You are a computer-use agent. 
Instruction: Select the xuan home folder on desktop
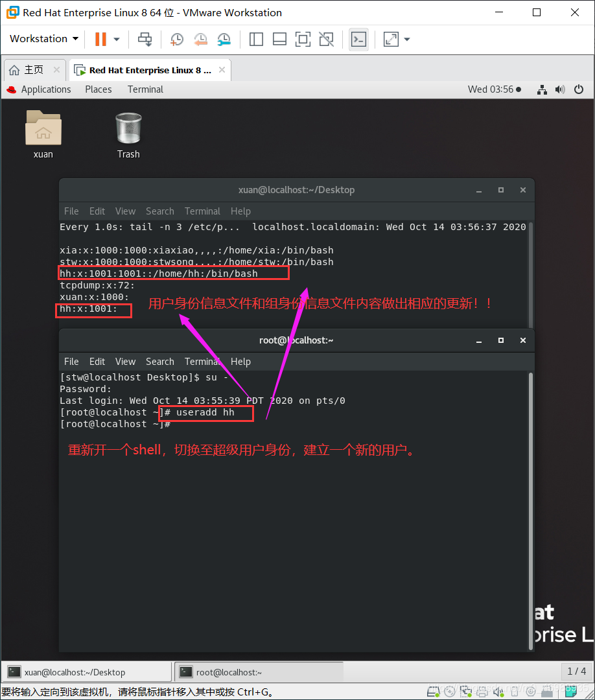[x=43, y=135]
